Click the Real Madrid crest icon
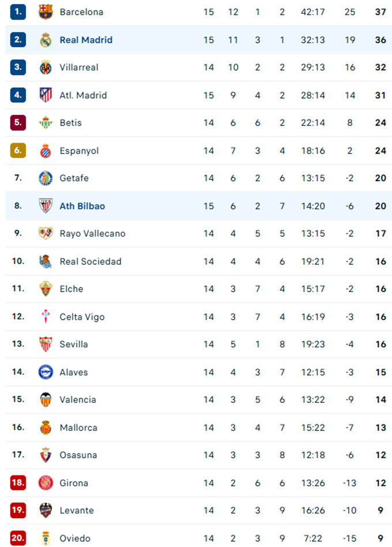This screenshot has height=547, width=392. (x=46, y=40)
